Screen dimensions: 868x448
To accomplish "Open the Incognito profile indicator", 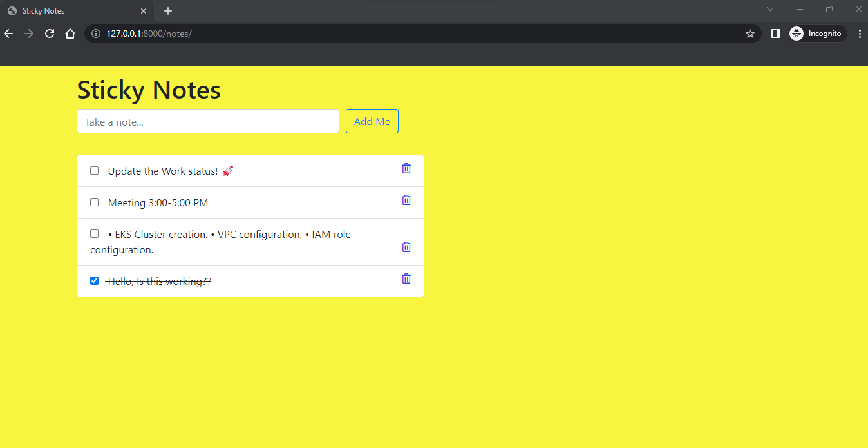I will [816, 34].
